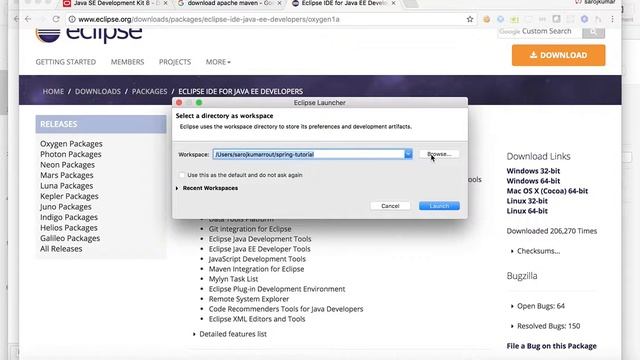
Task: Open Indigo Packages release link
Action: (69, 217)
